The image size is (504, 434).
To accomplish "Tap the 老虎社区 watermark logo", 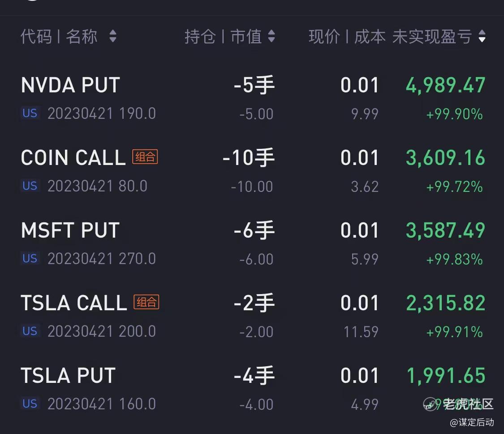I will click(458, 404).
